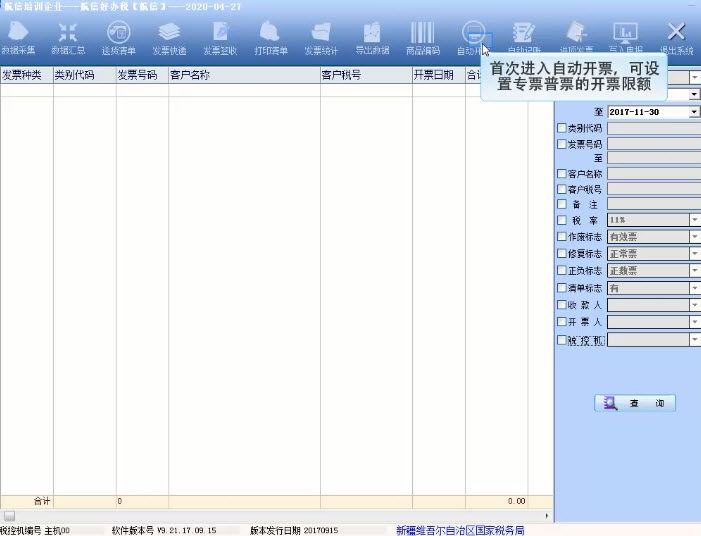Enable the 客户名称 filter checkbox
The image size is (701, 536).
(562, 173)
